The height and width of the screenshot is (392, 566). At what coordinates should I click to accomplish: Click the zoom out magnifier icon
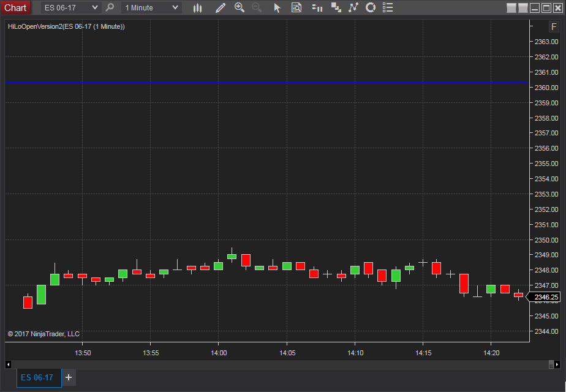coord(257,7)
